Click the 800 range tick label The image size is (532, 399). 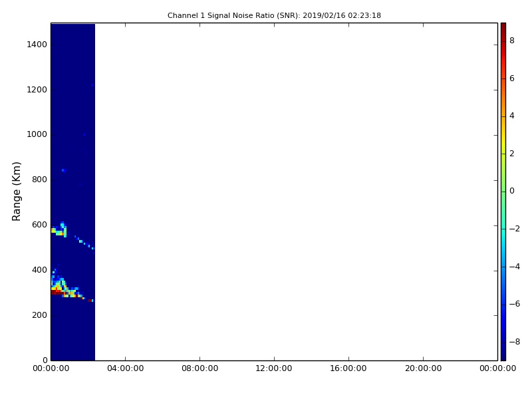click(39, 180)
